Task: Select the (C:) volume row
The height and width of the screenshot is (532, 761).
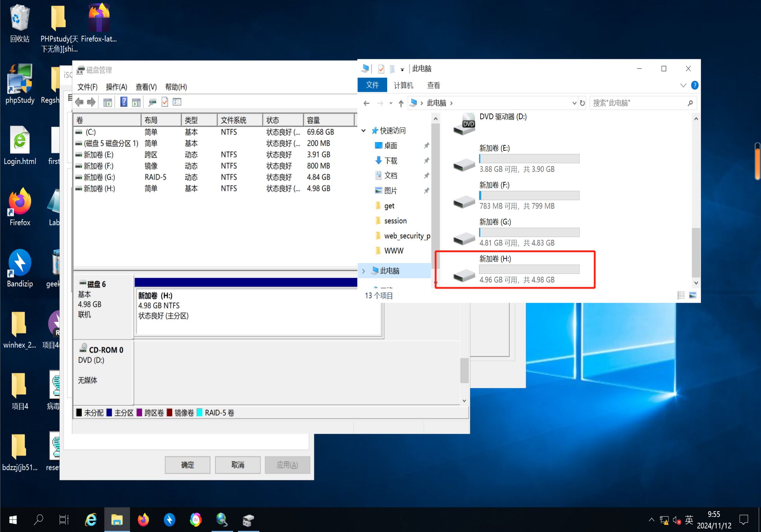Action: [x=215, y=132]
